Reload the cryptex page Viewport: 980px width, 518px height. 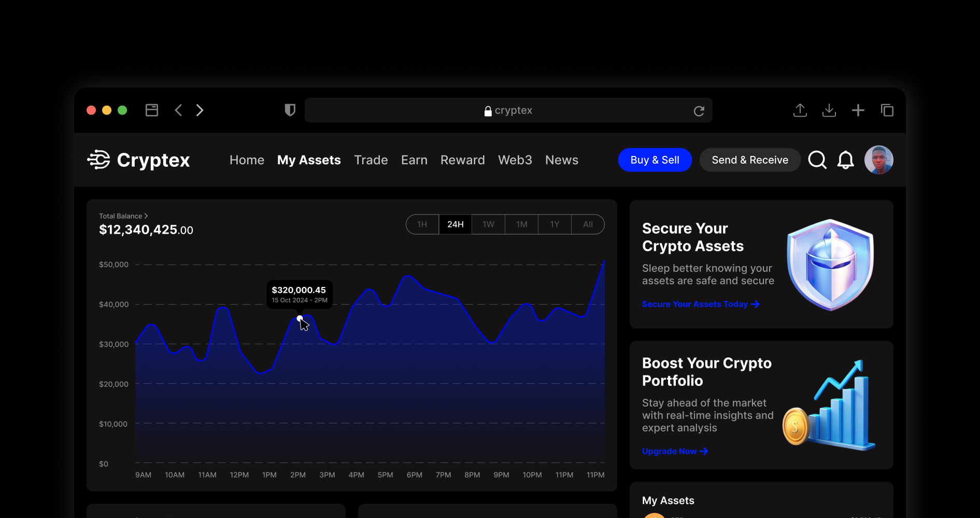pyautogui.click(x=699, y=110)
